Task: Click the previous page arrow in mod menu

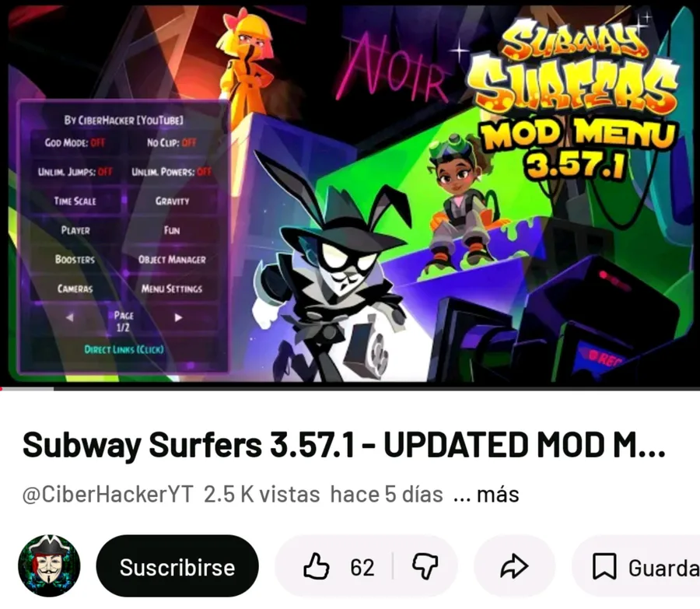Action: tap(70, 317)
